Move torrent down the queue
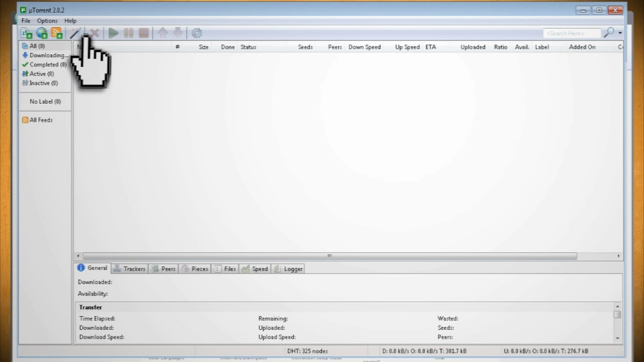 pyautogui.click(x=178, y=33)
